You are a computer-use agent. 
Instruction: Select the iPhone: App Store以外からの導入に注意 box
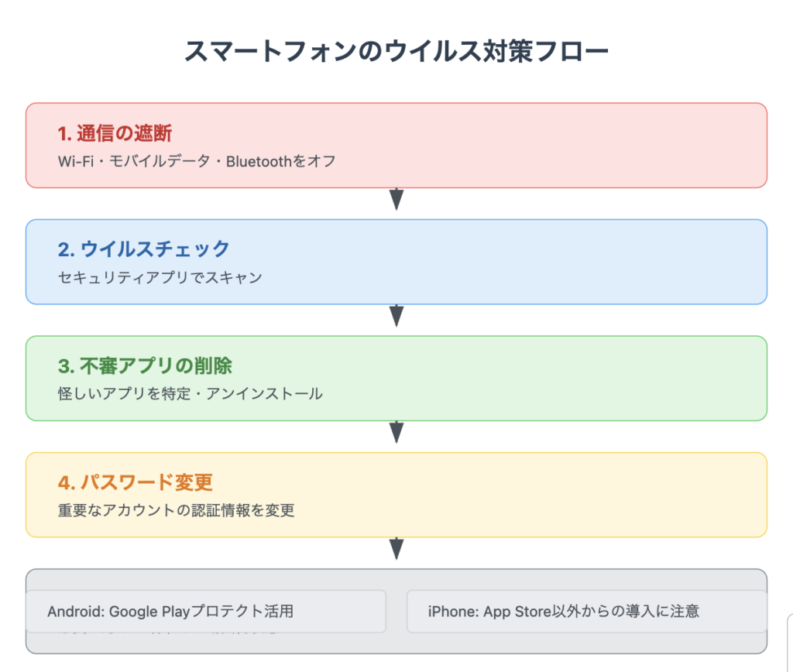(x=587, y=612)
